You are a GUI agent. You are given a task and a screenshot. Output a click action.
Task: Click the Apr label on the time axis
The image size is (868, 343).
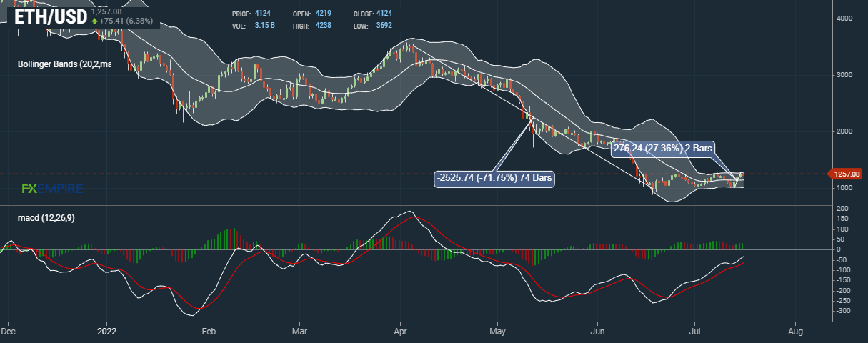[x=400, y=332]
